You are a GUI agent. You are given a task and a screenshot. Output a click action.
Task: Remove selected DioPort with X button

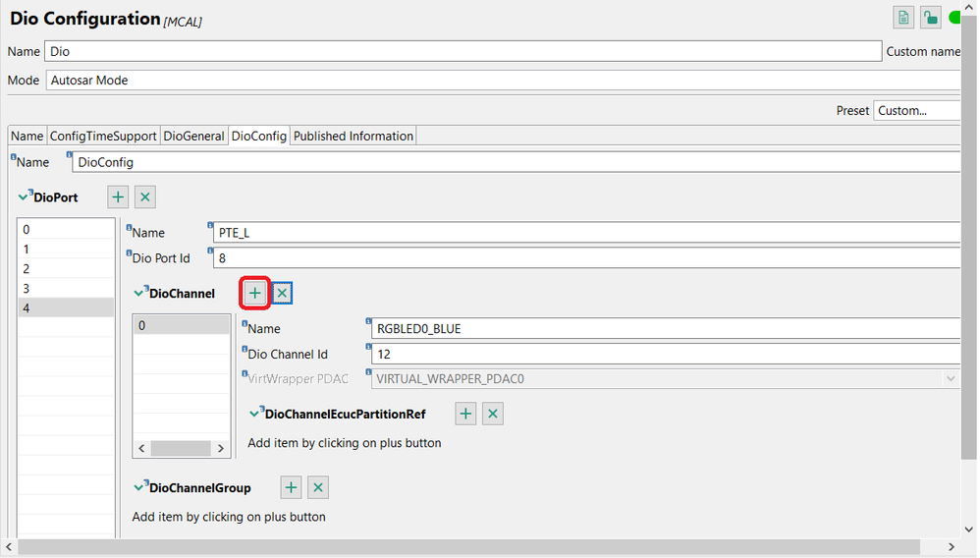pos(145,197)
